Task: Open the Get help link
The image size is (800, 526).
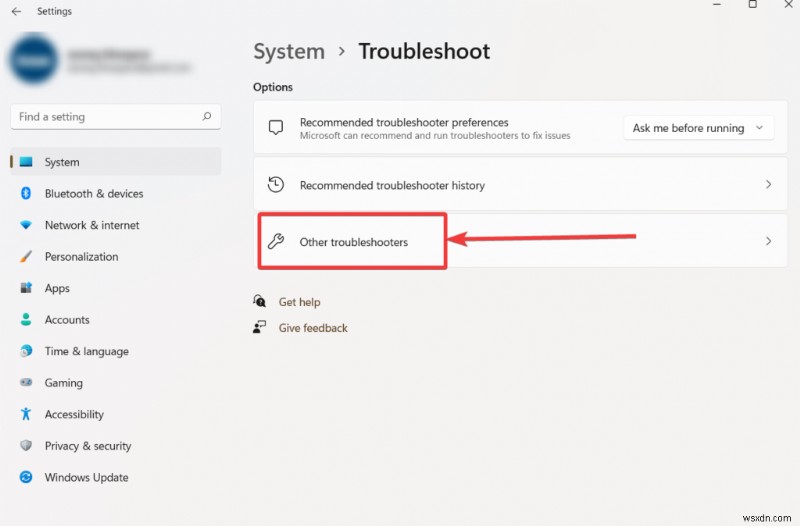Action: (299, 302)
